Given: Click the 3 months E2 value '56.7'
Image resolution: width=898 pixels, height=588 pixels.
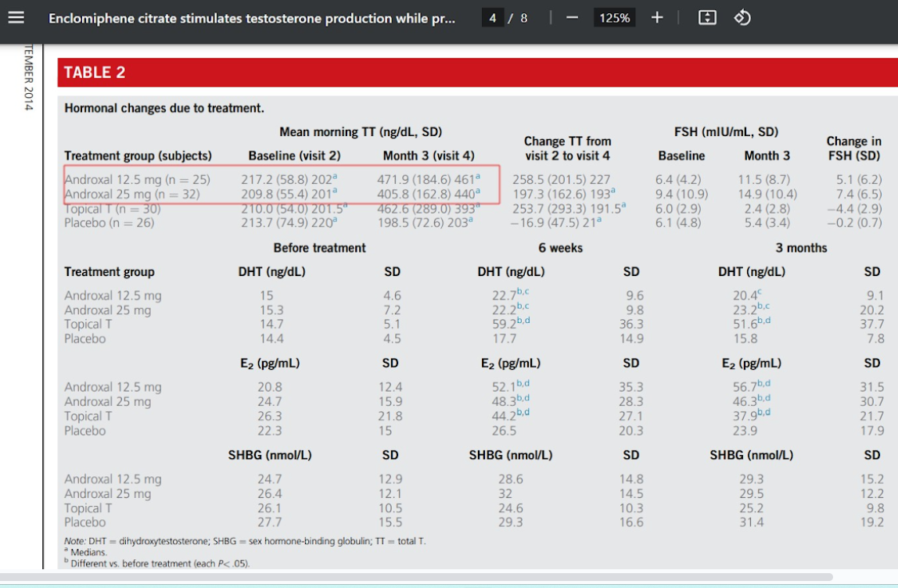Looking at the screenshot, I should tap(745, 387).
